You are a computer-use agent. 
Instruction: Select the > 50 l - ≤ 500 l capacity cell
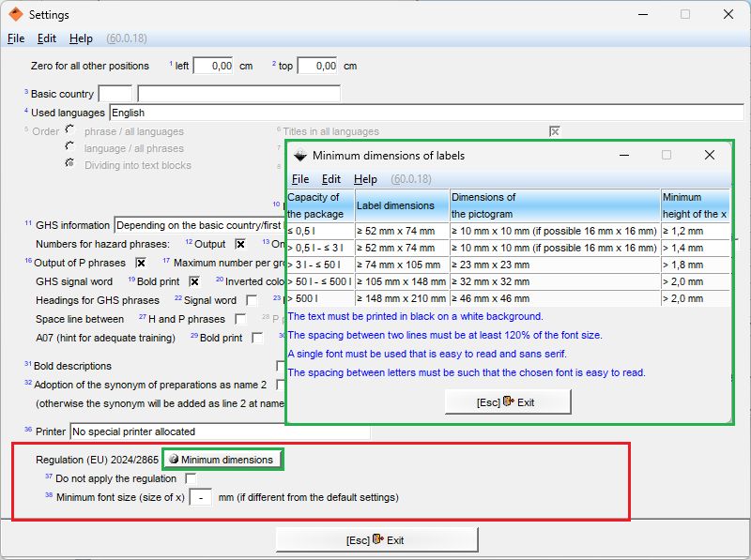(x=320, y=281)
